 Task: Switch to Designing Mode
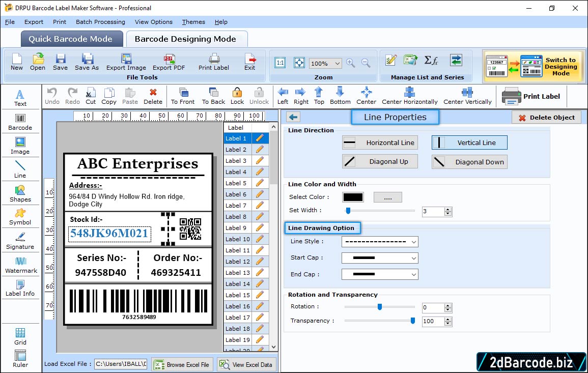pyautogui.click(x=534, y=66)
